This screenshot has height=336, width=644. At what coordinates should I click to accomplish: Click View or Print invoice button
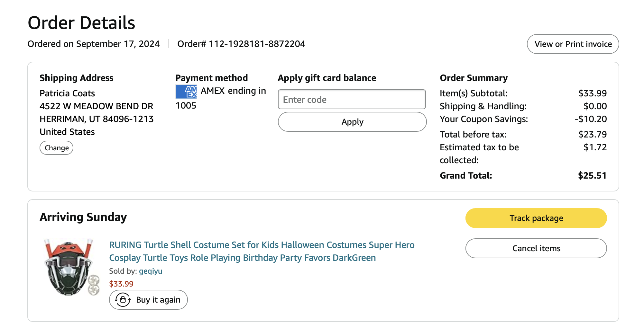click(573, 44)
